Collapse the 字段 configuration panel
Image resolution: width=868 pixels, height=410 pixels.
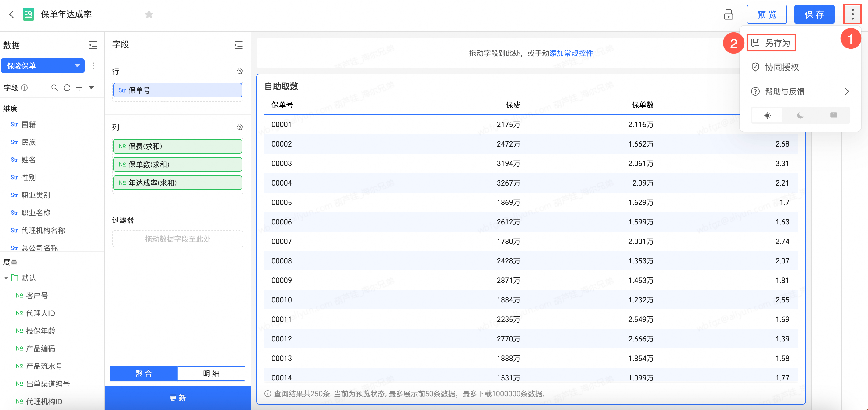pos(238,45)
